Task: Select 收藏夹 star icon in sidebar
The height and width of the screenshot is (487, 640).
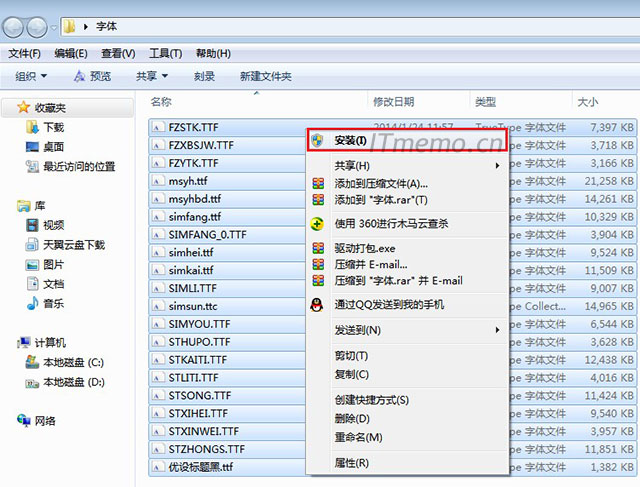Action: (x=24, y=107)
